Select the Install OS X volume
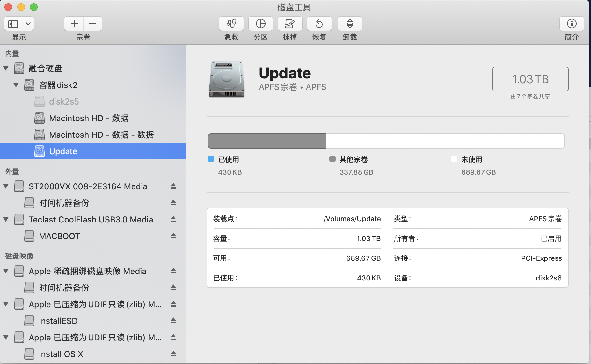Image resolution: width=591 pixels, height=364 pixels. (x=61, y=354)
